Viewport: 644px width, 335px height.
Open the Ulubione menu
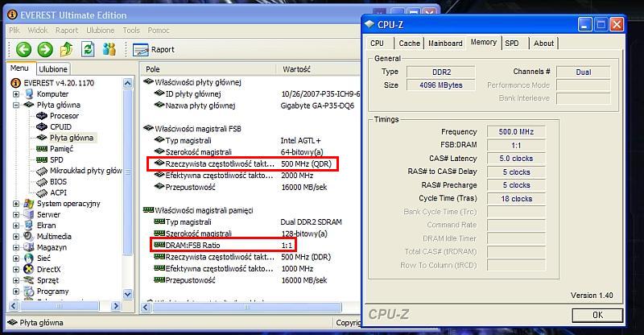(100, 30)
